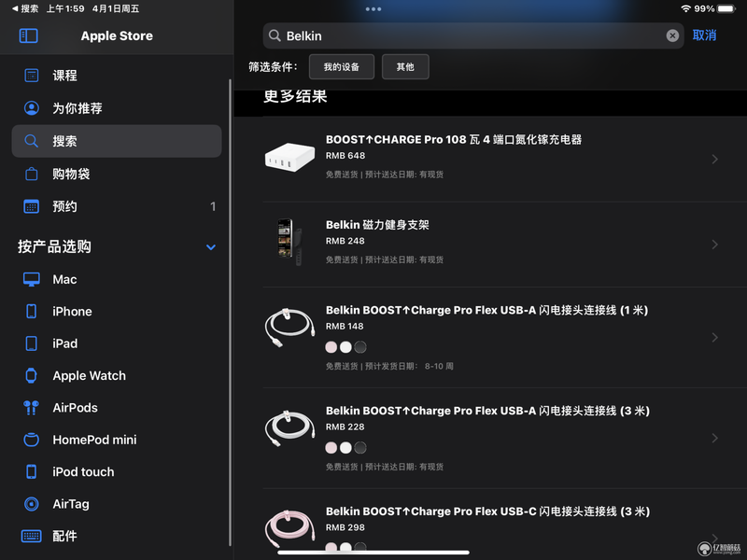Tap the RMB 648 price

345,156
